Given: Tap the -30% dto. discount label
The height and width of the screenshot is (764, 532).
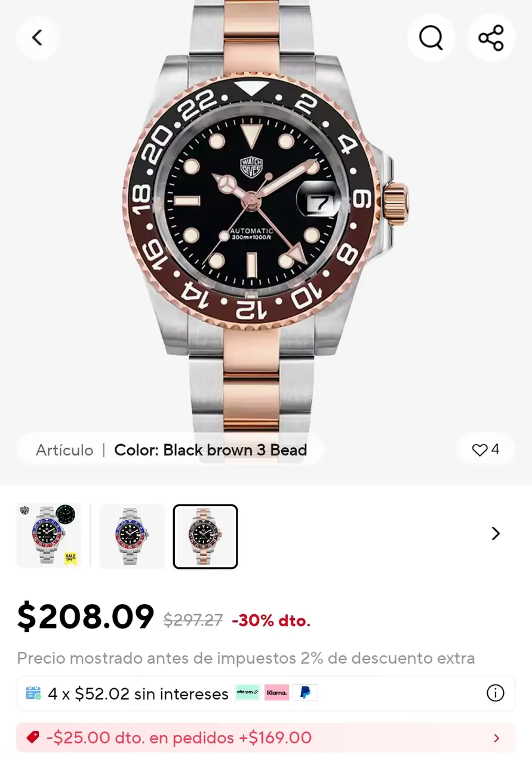Looking at the screenshot, I should click(271, 621).
